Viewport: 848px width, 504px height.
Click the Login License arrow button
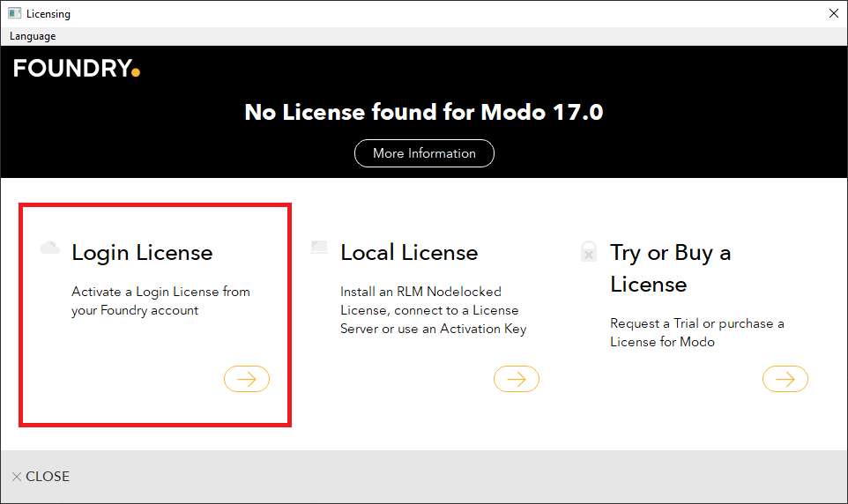(247, 379)
